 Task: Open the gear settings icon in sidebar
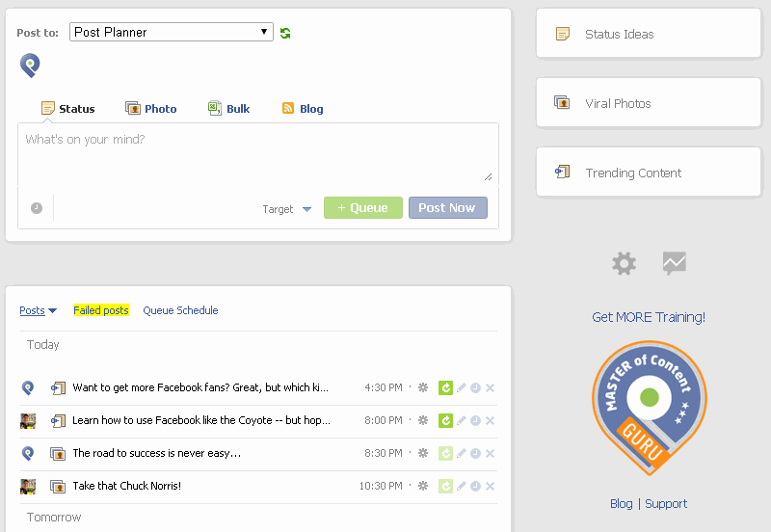624,263
